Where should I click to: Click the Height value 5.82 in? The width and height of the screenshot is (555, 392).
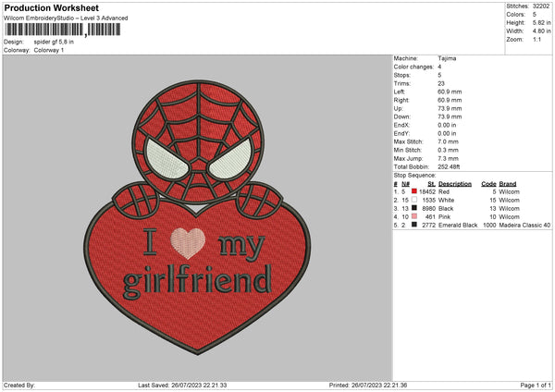click(x=541, y=22)
